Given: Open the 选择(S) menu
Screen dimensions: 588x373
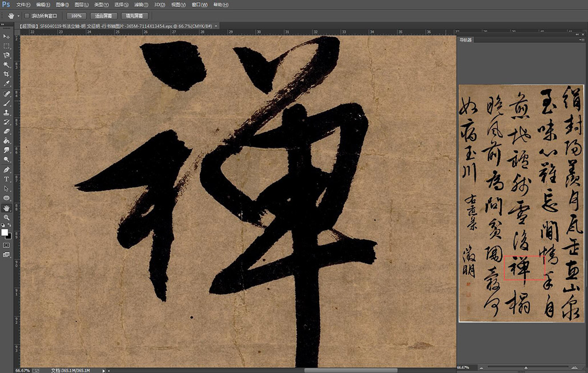Looking at the screenshot, I should pyautogui.click(x=121, y=5).
